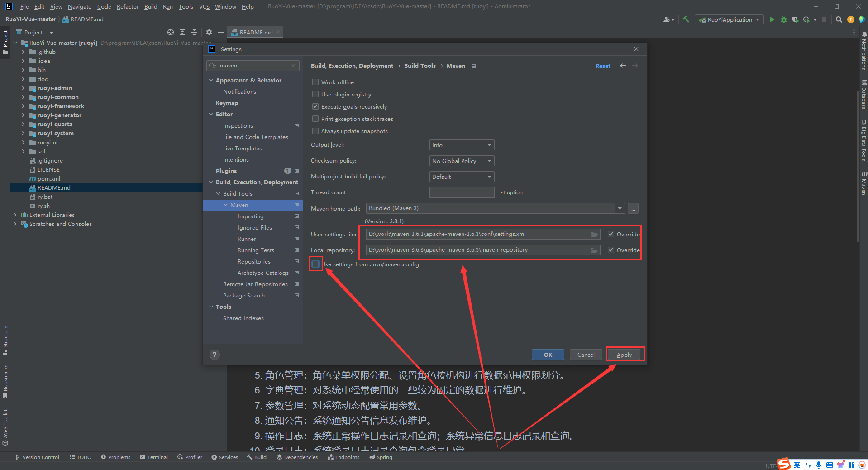Image resolution: width=868 pixels, height=470 pixels.
Task: Toggle Override for Local repository
Action: click(x=610, y=250)
